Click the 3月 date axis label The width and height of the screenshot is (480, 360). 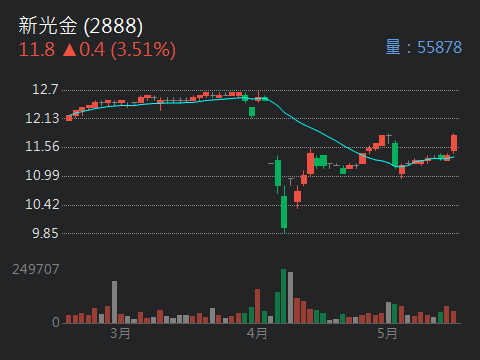(120, 333)
